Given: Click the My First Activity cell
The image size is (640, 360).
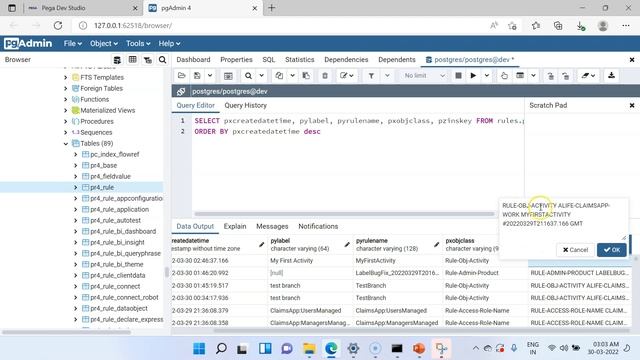Looking at the screenshot, I should tap(310, 260).
